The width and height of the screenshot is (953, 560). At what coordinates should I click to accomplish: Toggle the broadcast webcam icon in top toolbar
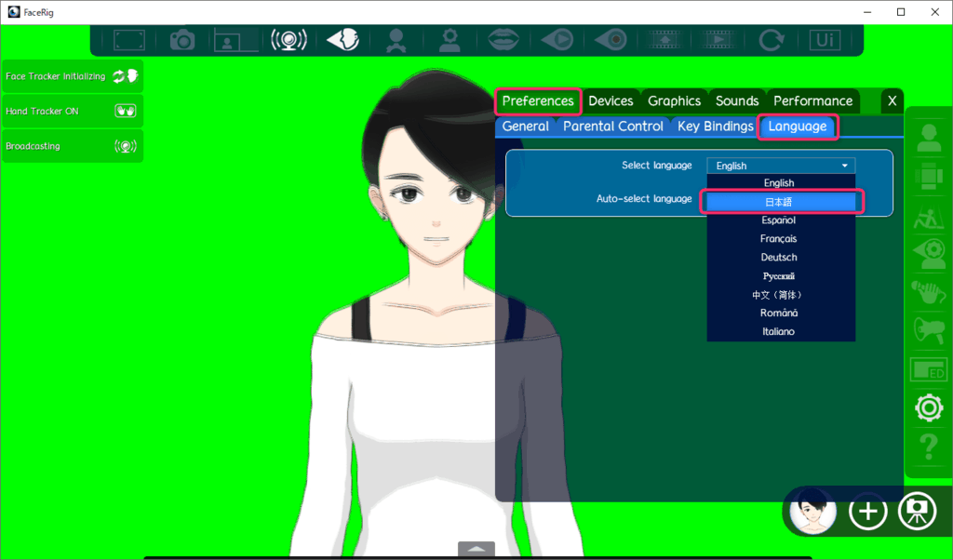(289, 40)
